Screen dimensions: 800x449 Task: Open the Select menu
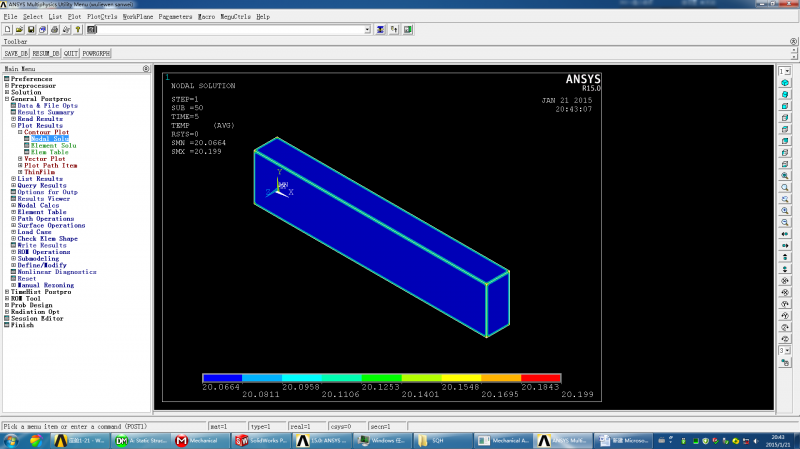[33, 17]
